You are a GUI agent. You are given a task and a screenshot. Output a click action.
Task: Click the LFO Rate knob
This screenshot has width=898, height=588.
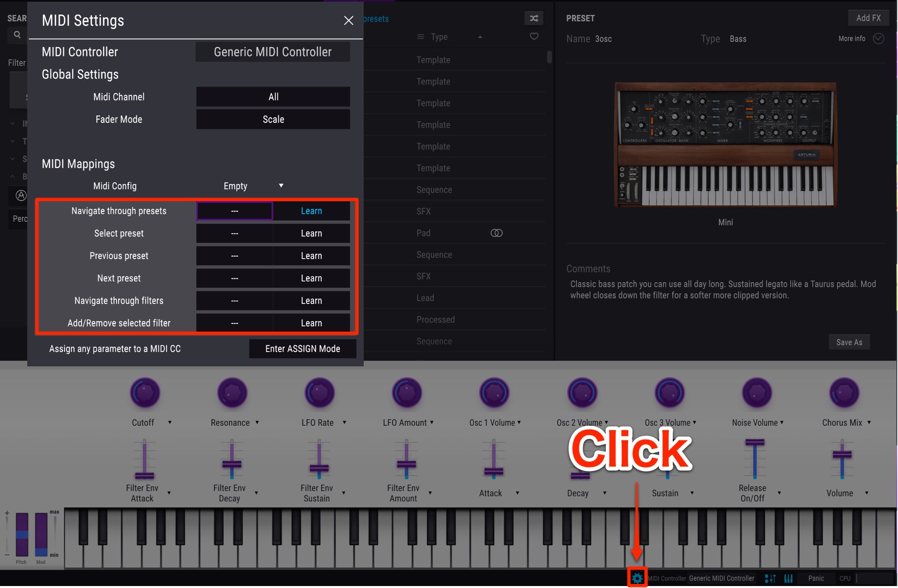tap(320, 393)
